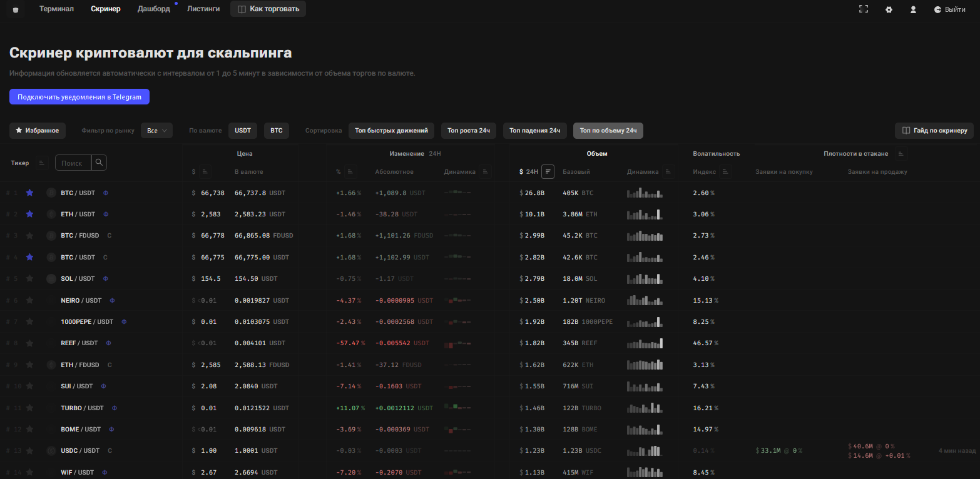The height and width of the screenshot is (479, 980).
Task: Open the Листинги tab
Action: pos(203,9)
